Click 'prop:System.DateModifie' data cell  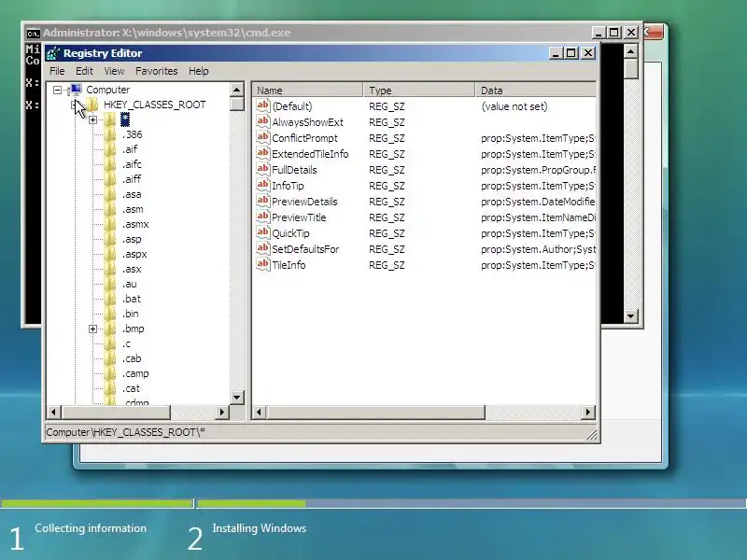click(x=538, y=202)
